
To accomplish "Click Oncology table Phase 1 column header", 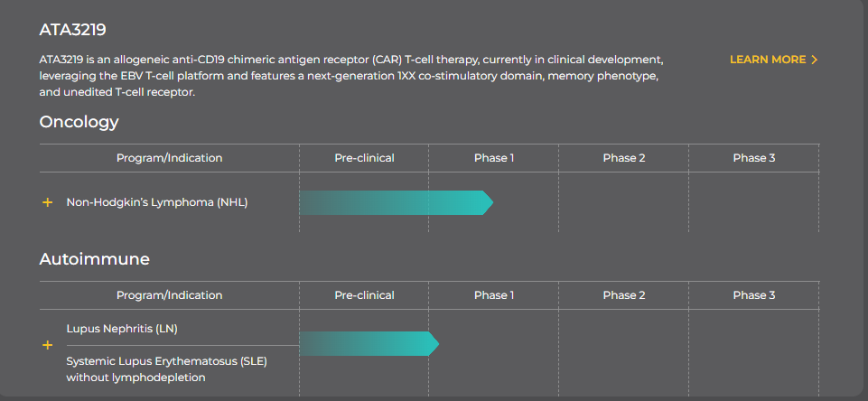I will pos(494,158).
